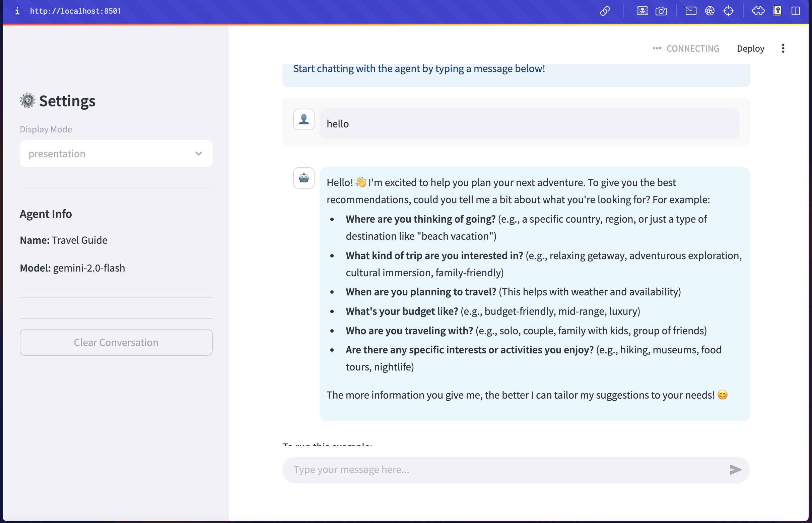Select the crosshair inspect element icon
Screen dimensions: 812x523
pos(729,11)
